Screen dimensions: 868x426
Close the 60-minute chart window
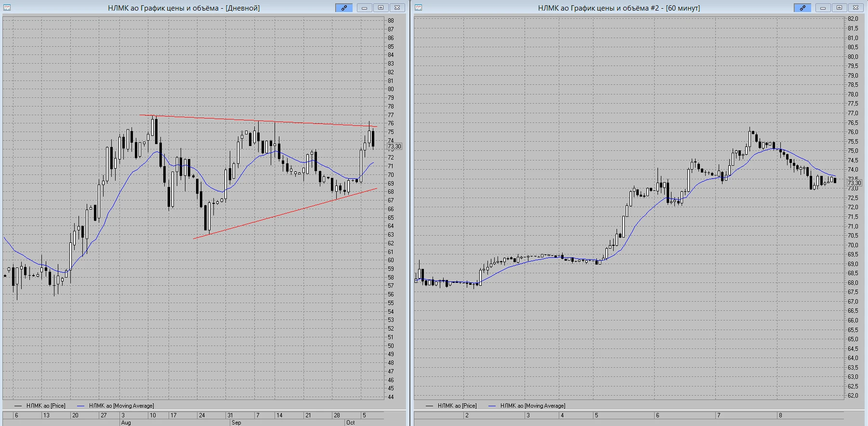(856, 8)
